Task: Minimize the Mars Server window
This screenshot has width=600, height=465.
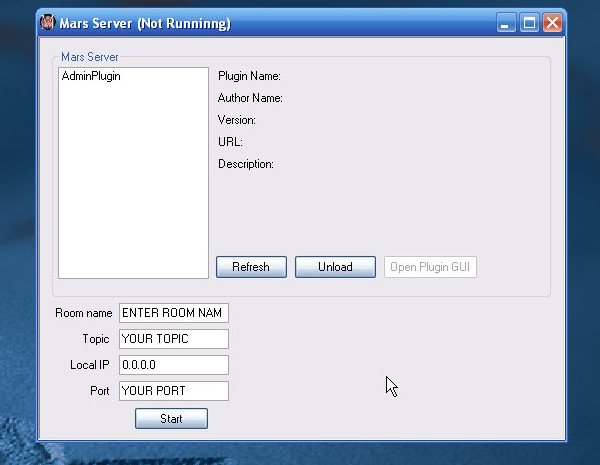Action: click(x=508, y=22)
